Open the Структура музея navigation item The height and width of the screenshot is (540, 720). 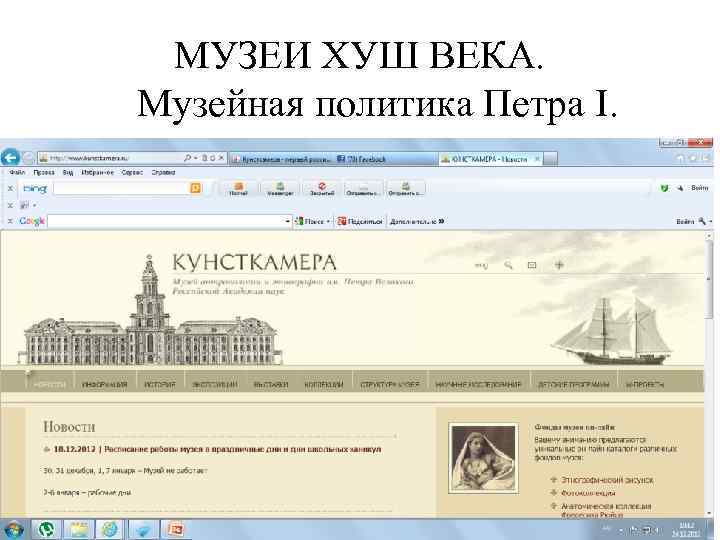pos(390,384)
